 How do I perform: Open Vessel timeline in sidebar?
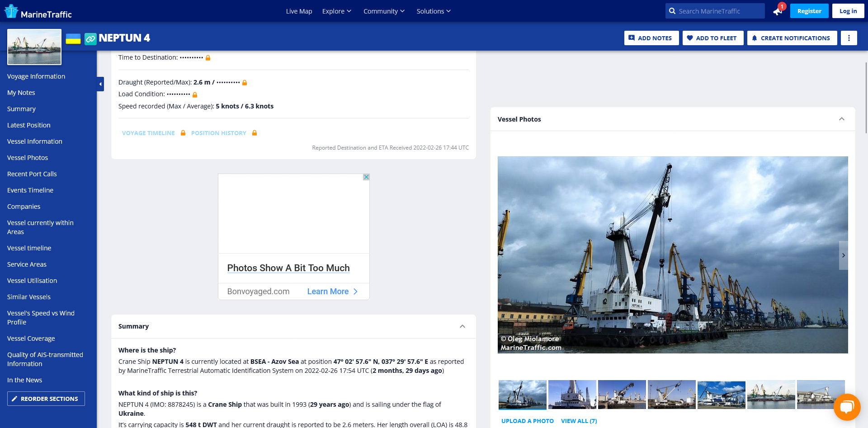point(29,248)
